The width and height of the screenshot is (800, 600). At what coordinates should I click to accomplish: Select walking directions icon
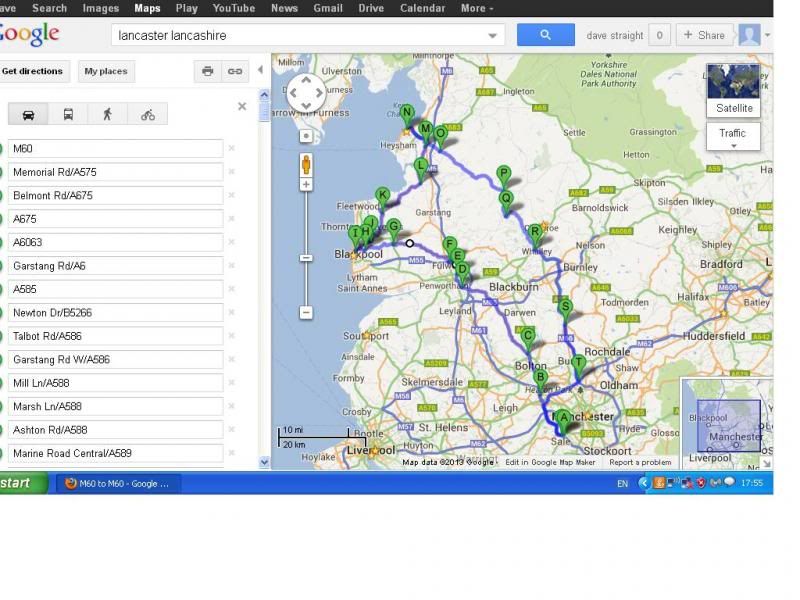[x=108, y=114]
